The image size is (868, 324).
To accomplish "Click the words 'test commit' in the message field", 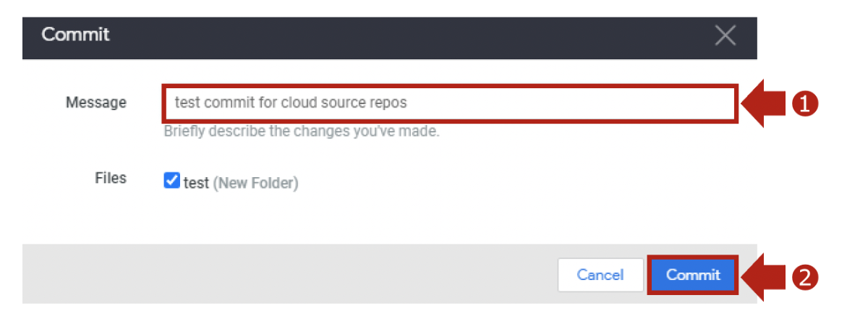I will [214, 103].
